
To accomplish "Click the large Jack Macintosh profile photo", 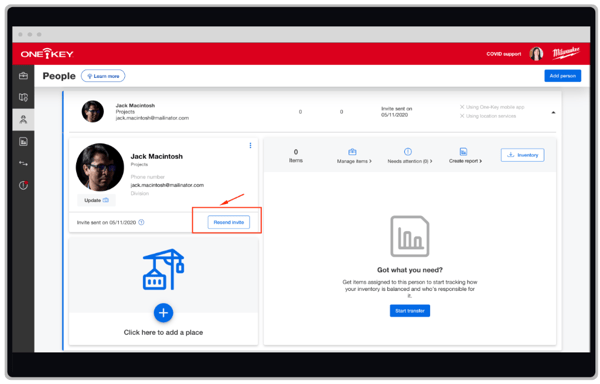I will 100,167.
